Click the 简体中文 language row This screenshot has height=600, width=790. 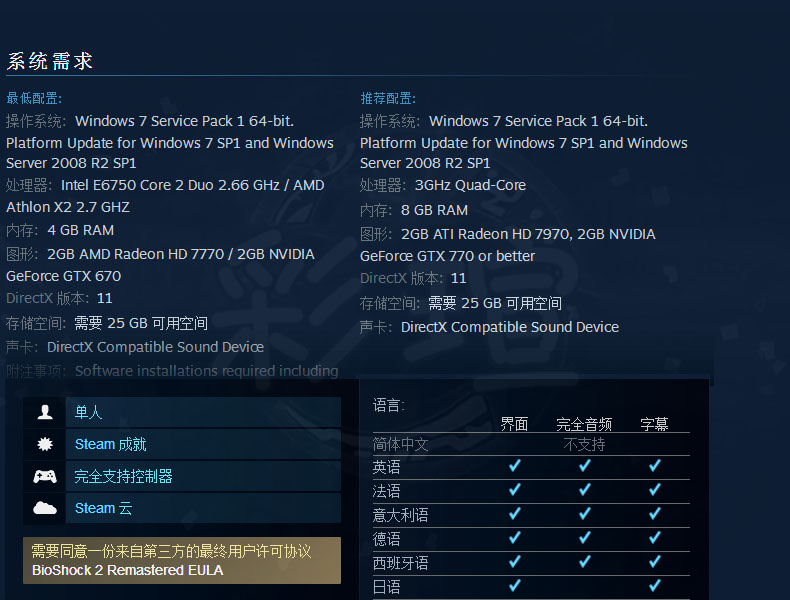coord(531,444)
